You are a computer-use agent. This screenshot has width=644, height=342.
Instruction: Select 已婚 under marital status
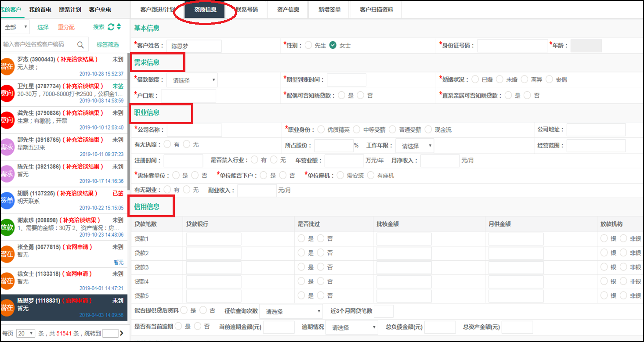click(x=475, y=79)
